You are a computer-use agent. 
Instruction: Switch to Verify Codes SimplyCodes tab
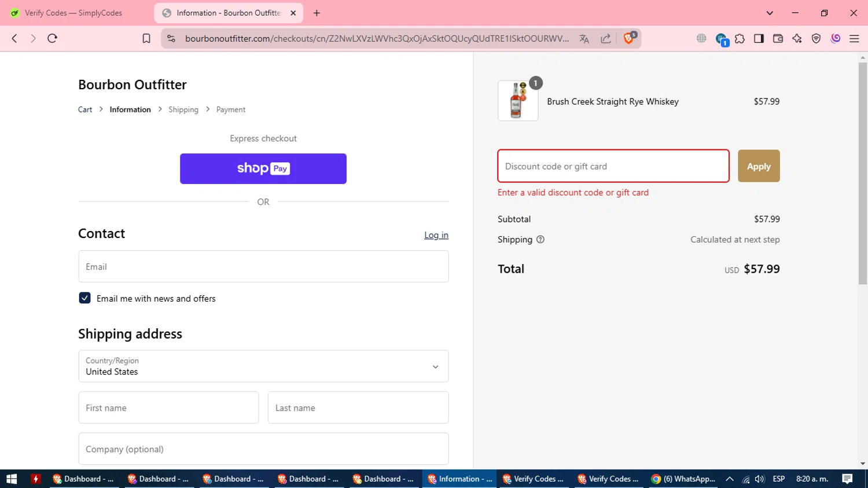point(73,13)
